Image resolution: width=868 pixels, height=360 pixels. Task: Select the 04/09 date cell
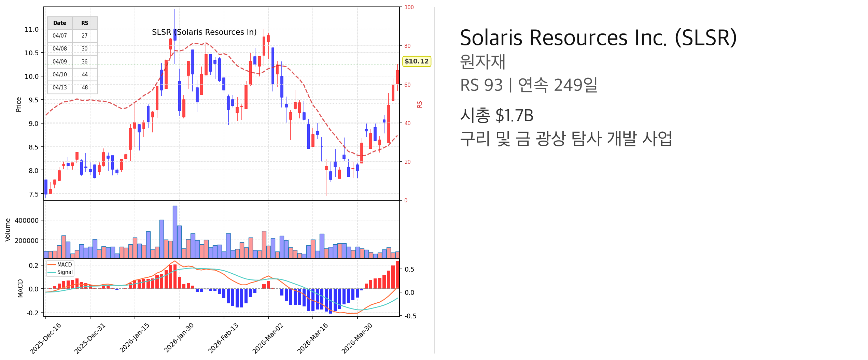click(x=60, y=62)
